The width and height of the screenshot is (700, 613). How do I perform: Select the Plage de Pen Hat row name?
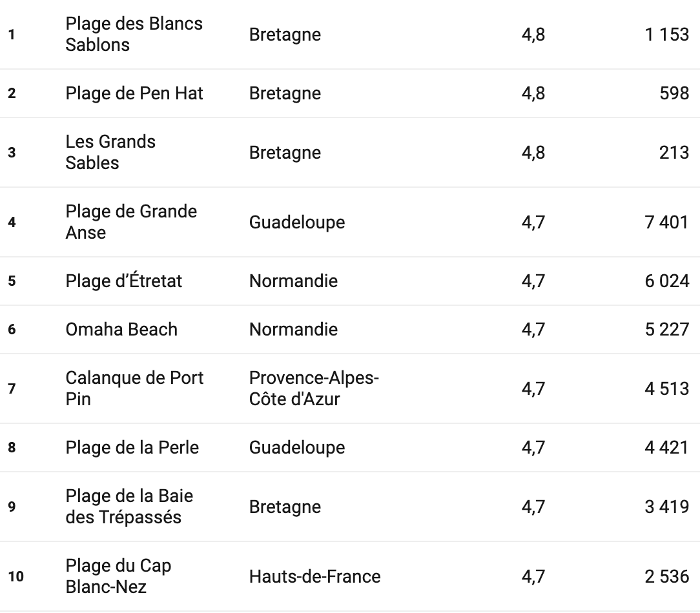click(x=134, y=94)
